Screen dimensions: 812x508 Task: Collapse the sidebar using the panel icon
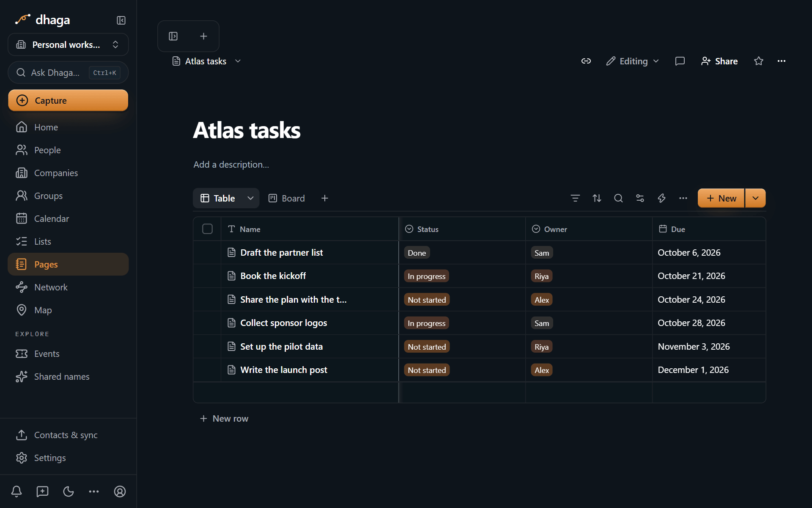tap(121, 20)
